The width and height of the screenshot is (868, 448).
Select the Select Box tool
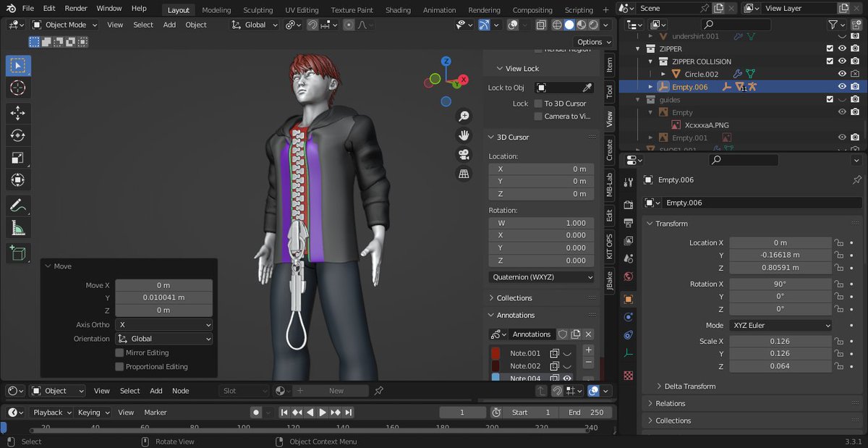(18, 66)
